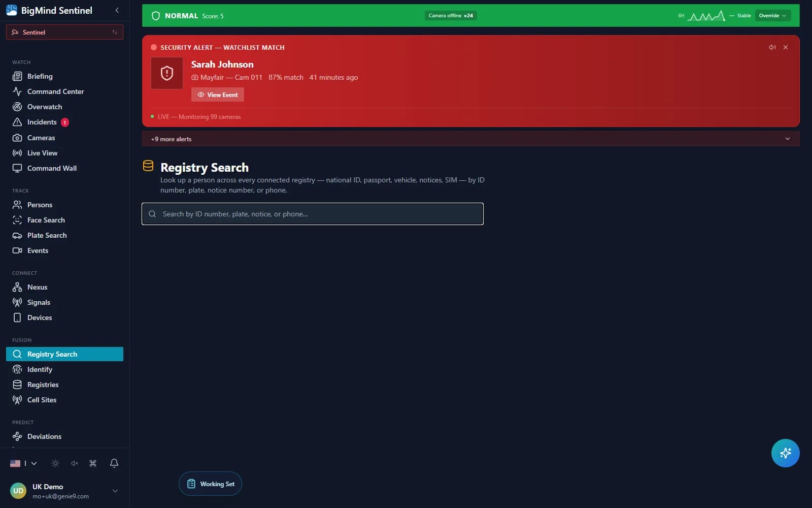Click the Deviations icon in Predict

pyautogui.click(x=17, y=436)
